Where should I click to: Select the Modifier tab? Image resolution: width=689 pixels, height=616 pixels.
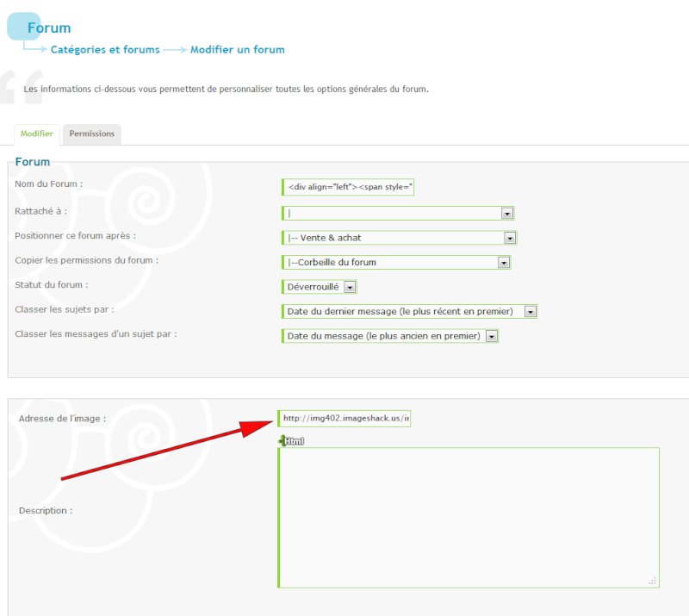(x=37, y=134)
